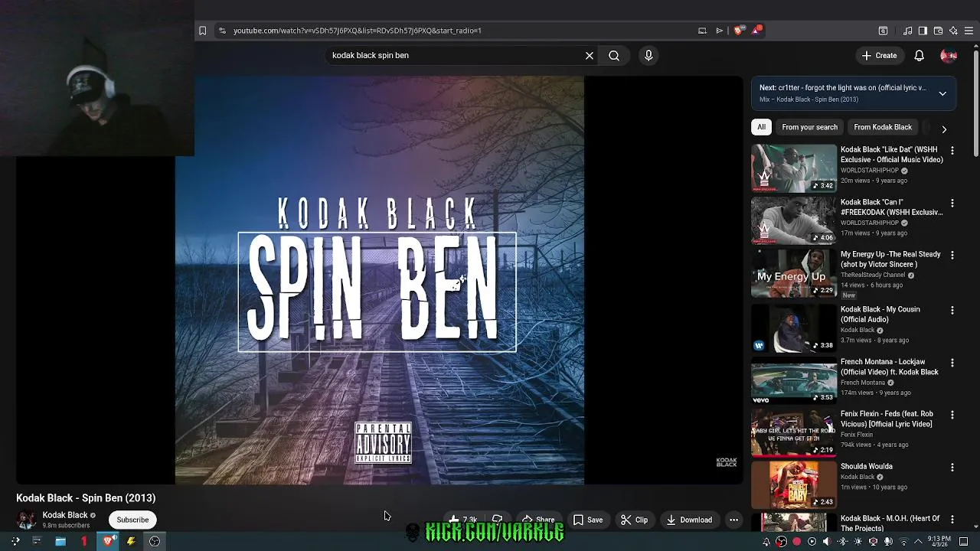Show hidden tray icons arrow
The width and height of the screenshot is (980, 551).
coord(918,542)
